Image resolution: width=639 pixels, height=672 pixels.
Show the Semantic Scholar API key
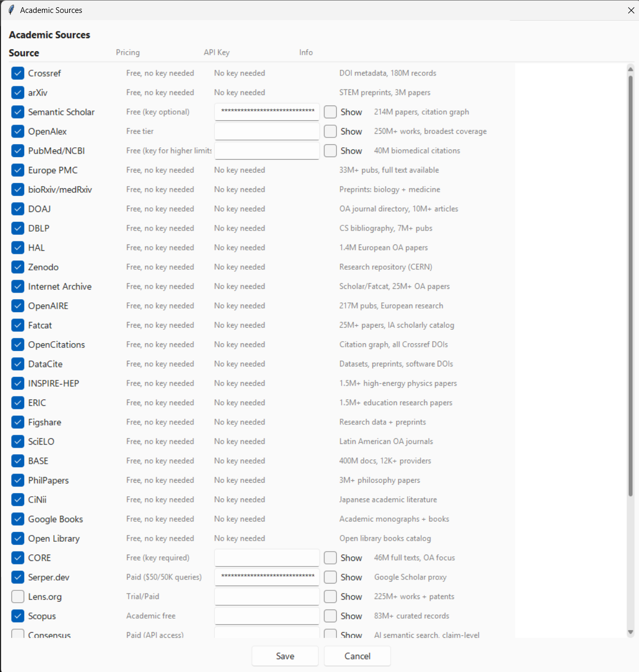(x=331, y=112)
